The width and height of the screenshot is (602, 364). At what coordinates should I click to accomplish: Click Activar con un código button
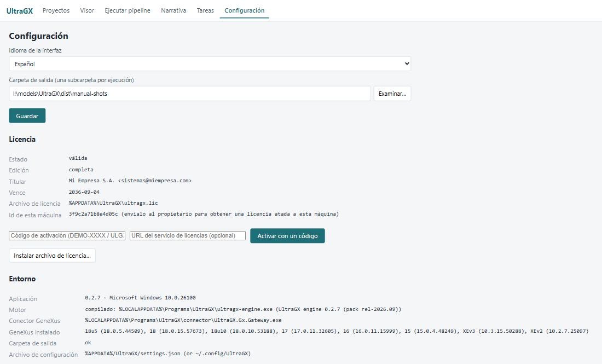287,236
